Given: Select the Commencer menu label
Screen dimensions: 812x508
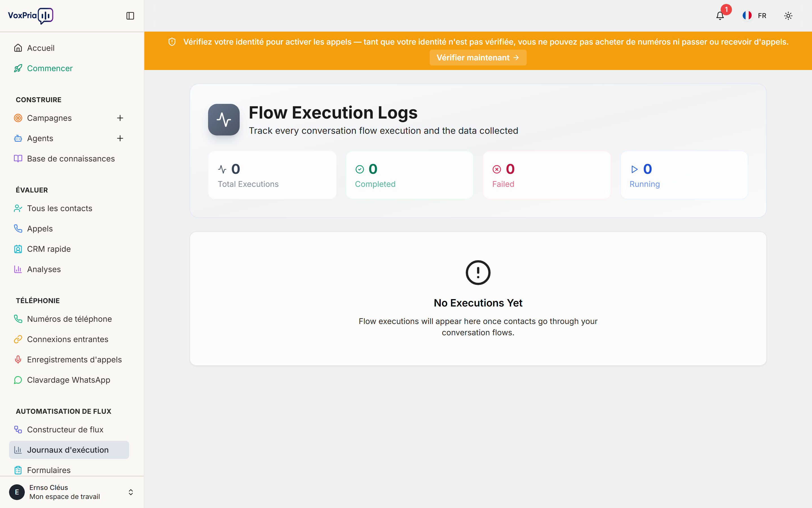Looking at the screenshot, I should coord(50,68).
